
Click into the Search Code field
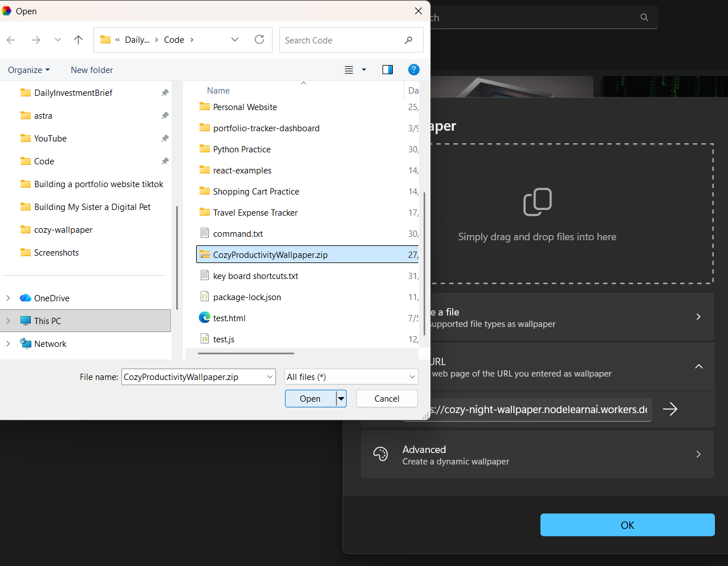(x=342, y=41)
